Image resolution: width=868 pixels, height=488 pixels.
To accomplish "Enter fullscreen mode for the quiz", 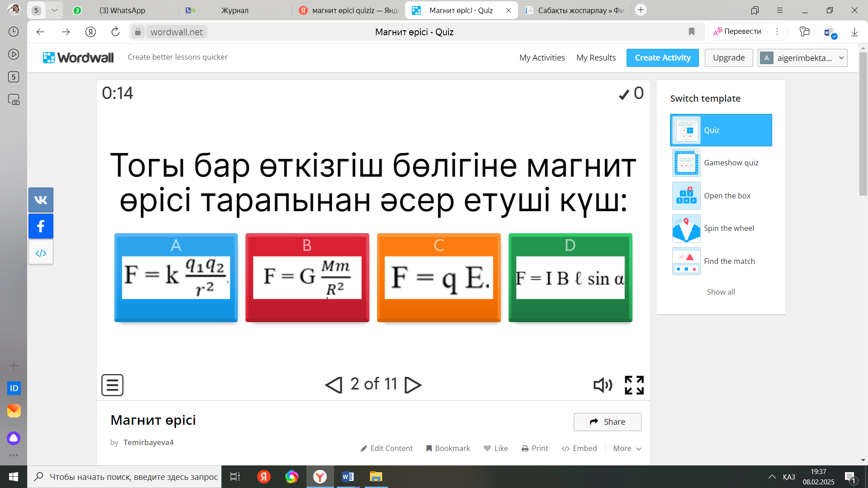I will click(x=634, y=385).
